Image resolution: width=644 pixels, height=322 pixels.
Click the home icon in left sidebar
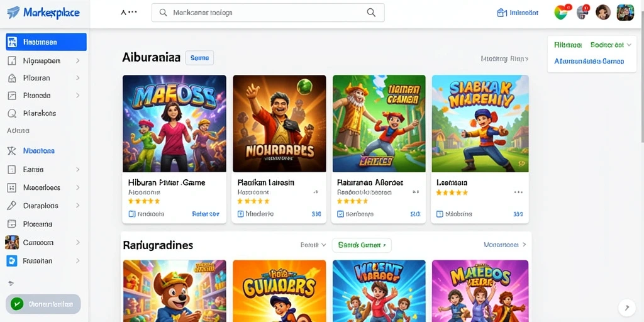(x=12, y=78)
